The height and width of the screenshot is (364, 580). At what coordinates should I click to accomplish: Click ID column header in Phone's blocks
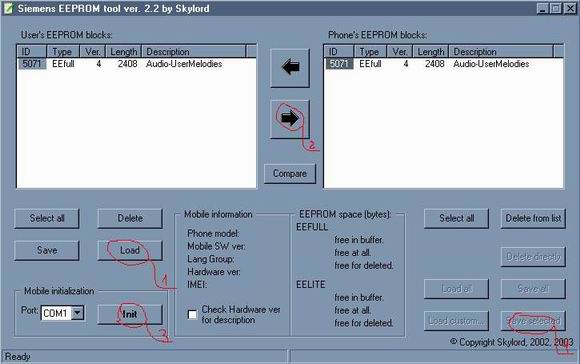[339, 51]
